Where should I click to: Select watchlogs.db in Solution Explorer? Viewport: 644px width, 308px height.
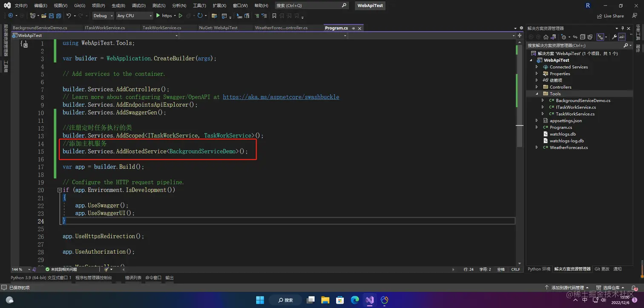562,134
